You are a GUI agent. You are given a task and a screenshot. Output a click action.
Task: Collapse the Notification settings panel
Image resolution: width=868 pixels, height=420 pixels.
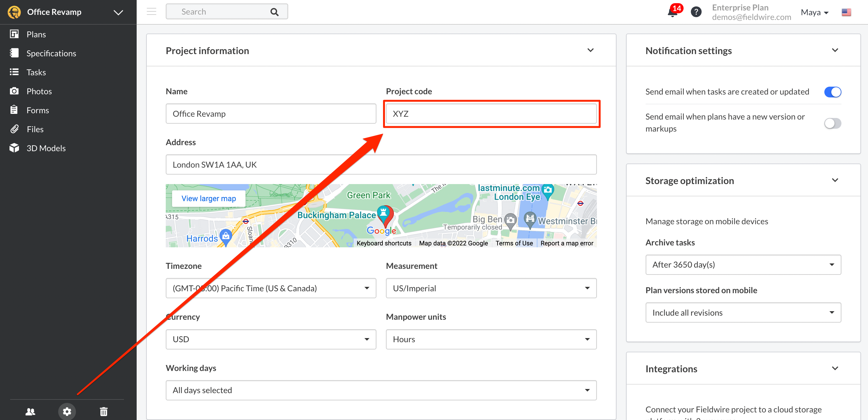click(x=835, y=50)
